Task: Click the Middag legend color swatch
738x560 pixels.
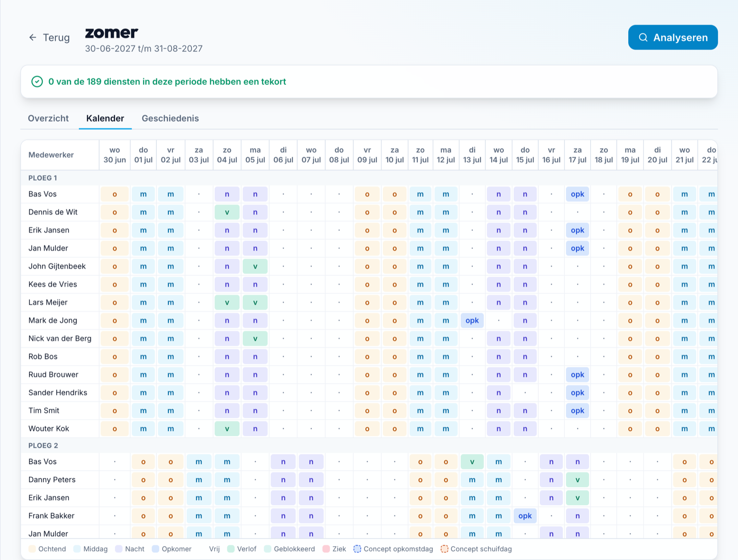Action: (77, 549)
